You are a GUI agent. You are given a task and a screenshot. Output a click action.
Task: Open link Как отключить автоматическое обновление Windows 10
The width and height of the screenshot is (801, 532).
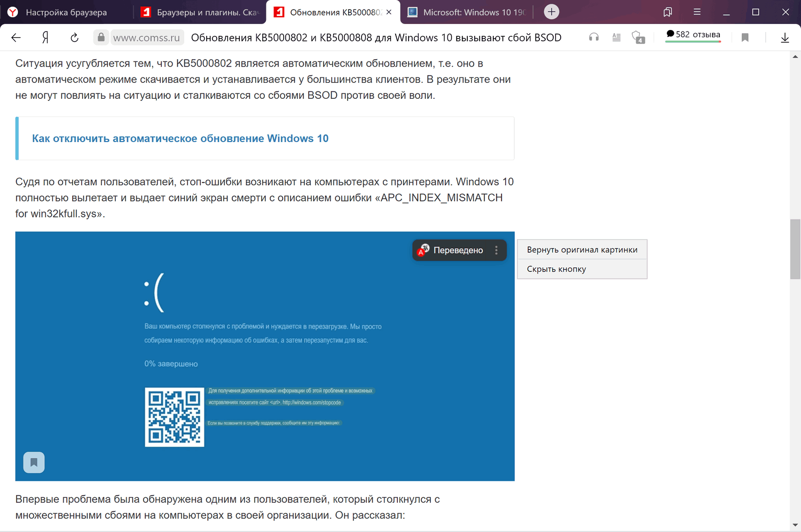180,138
